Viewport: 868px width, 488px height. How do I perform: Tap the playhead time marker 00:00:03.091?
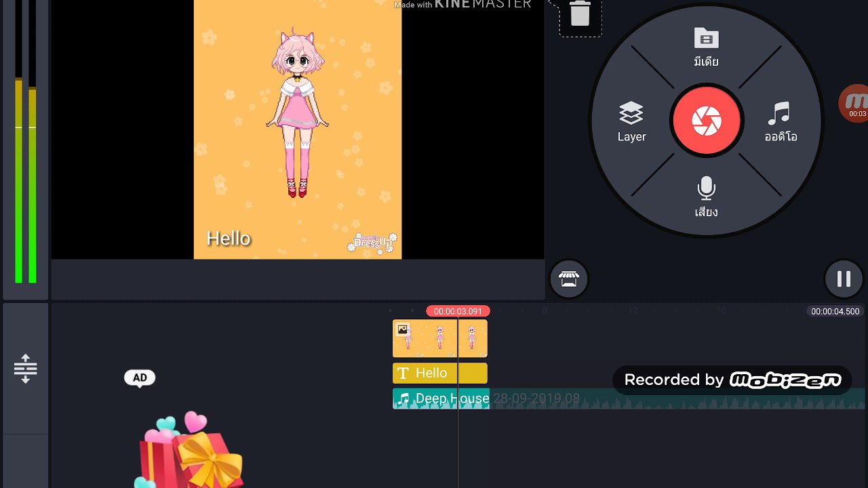(458, 311)
